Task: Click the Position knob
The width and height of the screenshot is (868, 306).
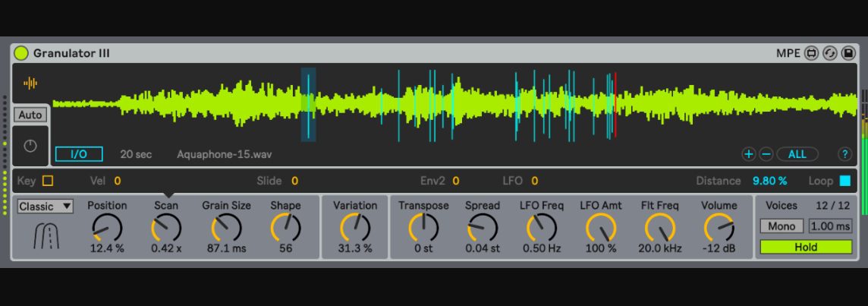Action: (107, 228)
